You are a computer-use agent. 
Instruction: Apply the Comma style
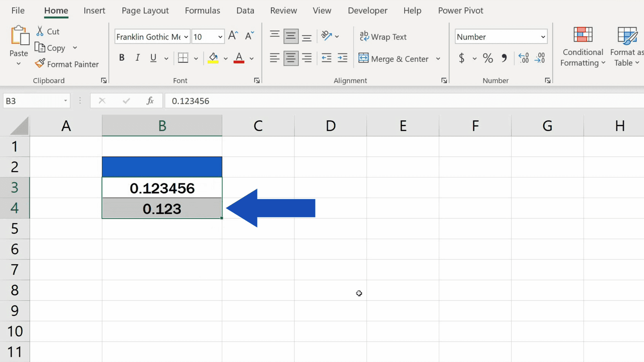click(504, 58)
